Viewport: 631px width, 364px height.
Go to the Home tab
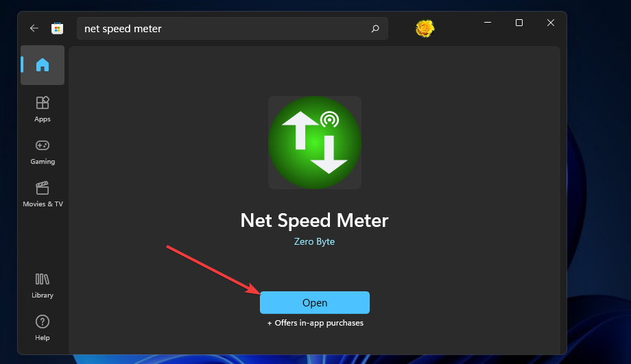point(43,65)
